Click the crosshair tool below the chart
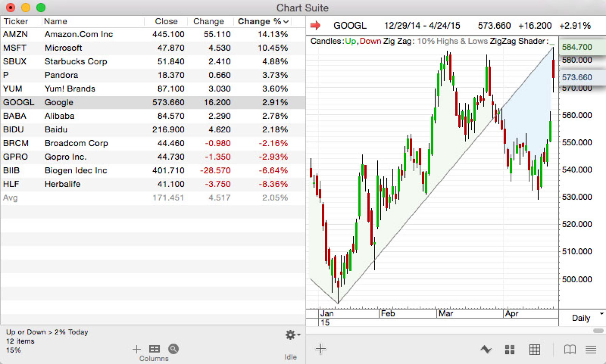The image size is (606, 364). 320,349
